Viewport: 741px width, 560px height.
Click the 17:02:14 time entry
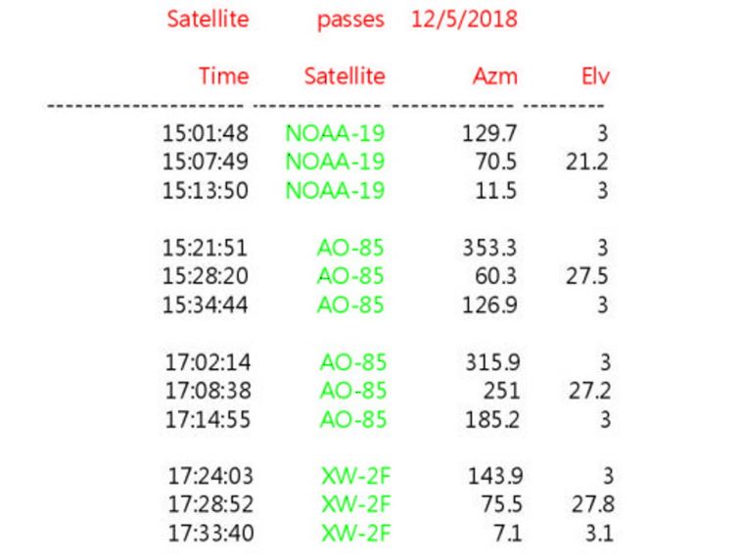coord(208,361)
